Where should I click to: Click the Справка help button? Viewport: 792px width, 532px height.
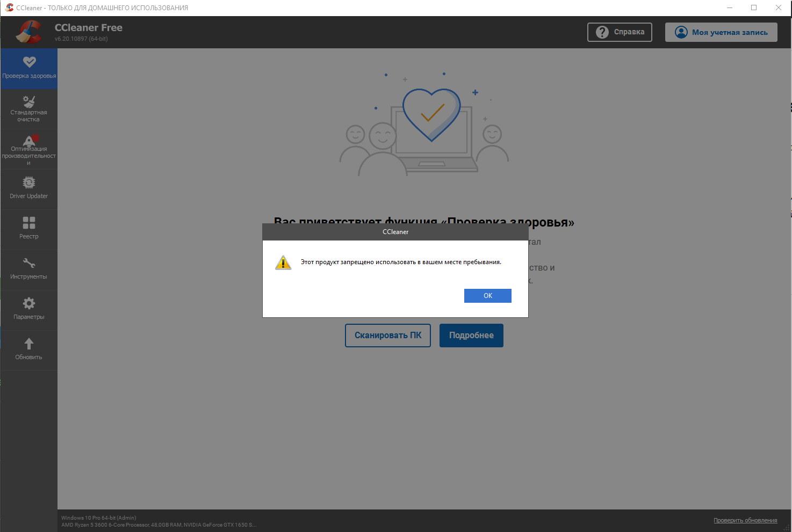[x=620, y=32]
